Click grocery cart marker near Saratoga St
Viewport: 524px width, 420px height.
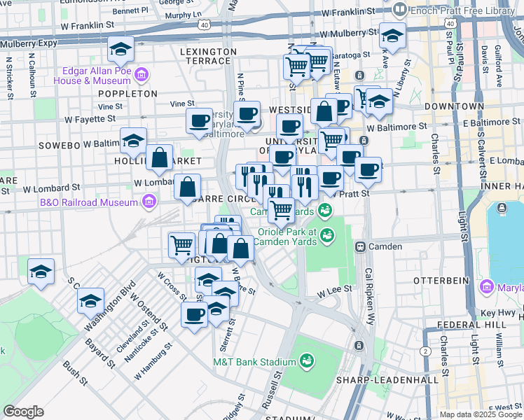tap(296, 68)
